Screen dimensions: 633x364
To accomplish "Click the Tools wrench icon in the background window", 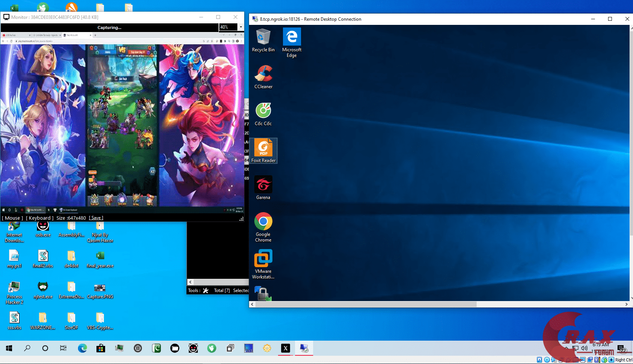I will [x=206, y=291].
